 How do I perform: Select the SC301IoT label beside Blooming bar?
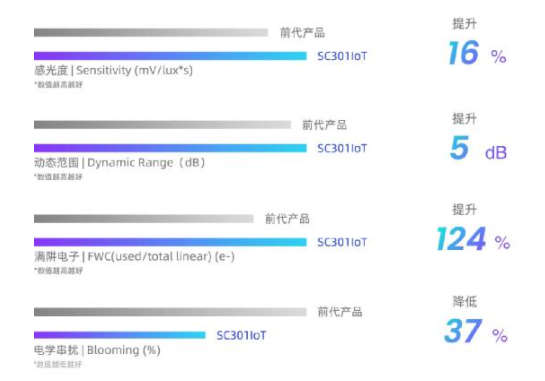point(241,335)
